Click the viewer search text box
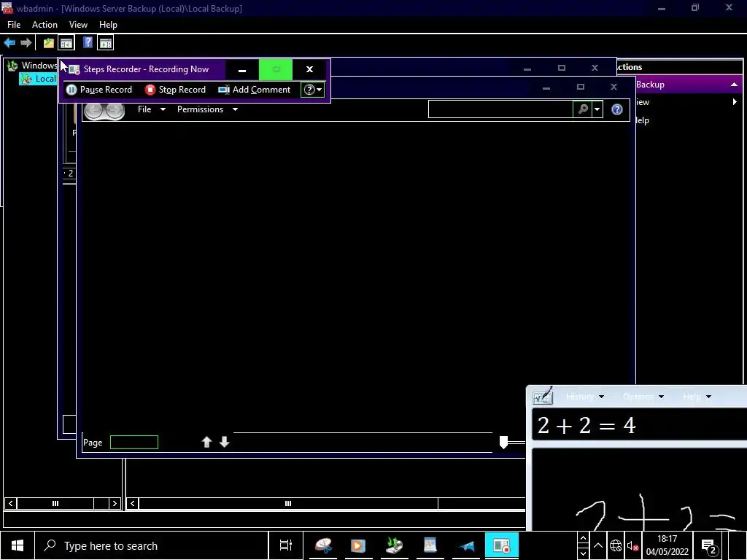This screenshot has width=747, height=560. 500,109
